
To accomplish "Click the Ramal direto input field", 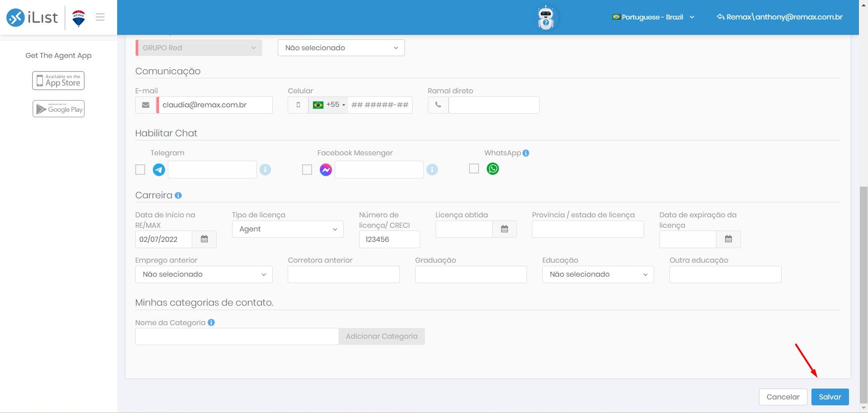I will tap(494, 105).
